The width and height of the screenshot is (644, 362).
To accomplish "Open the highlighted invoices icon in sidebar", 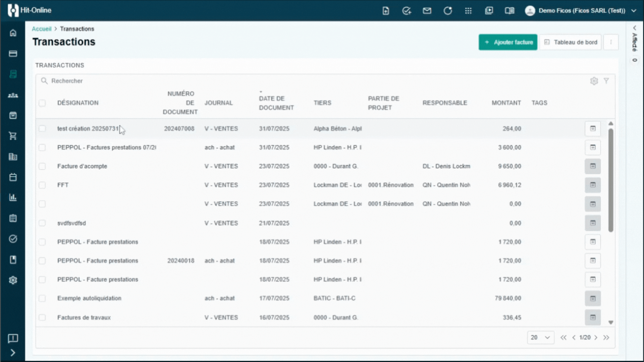I will pos(13,74).
